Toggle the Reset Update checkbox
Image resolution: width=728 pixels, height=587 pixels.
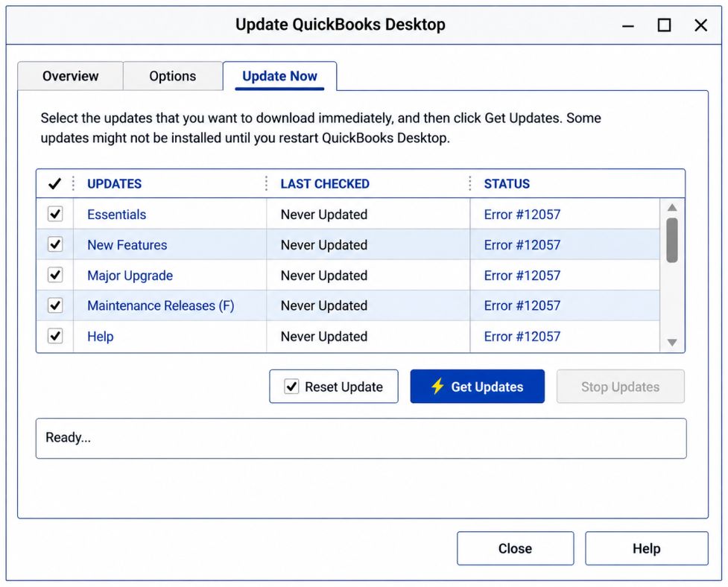[291, 387]
